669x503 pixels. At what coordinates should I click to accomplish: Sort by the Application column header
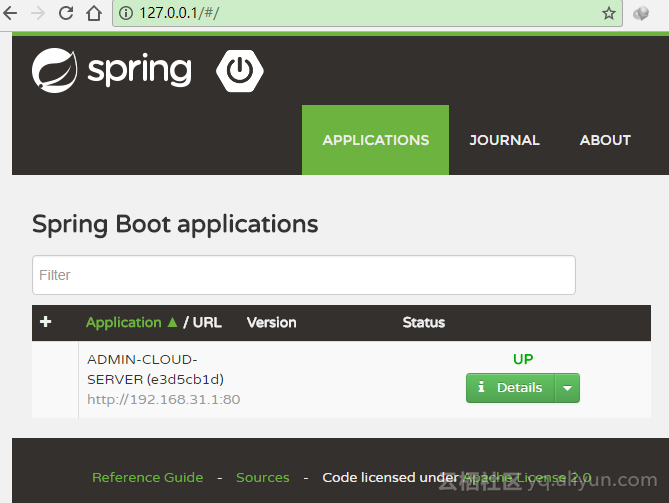point(124,323)
